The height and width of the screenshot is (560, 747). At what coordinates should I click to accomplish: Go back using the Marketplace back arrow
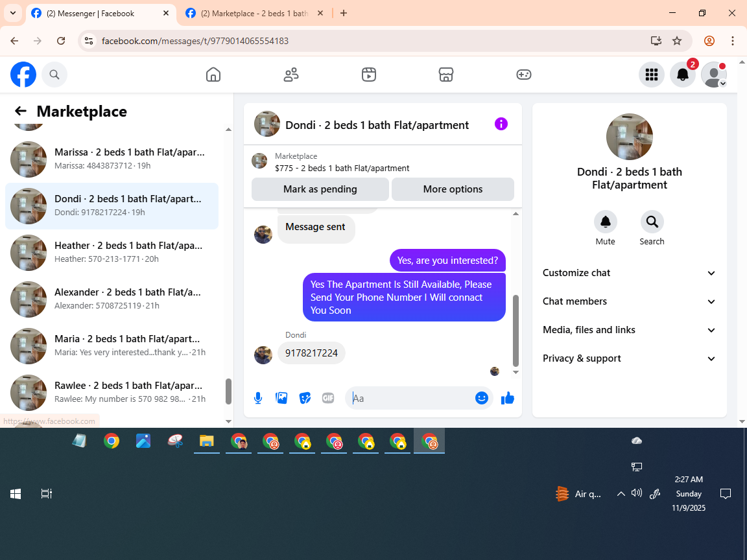(x=21, y=111)
